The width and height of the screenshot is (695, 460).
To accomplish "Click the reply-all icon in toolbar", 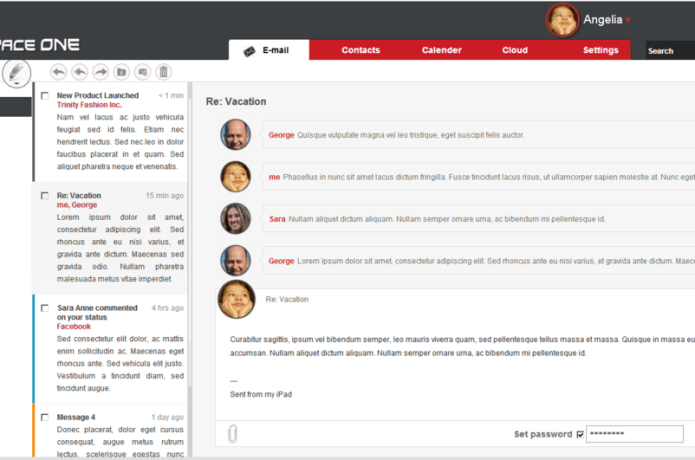I will (79, 72).
